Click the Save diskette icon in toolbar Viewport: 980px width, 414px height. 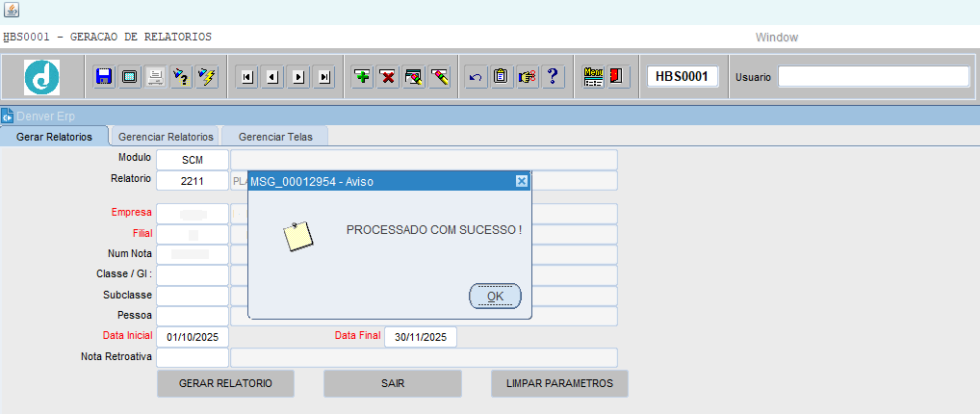click(104, 77)
